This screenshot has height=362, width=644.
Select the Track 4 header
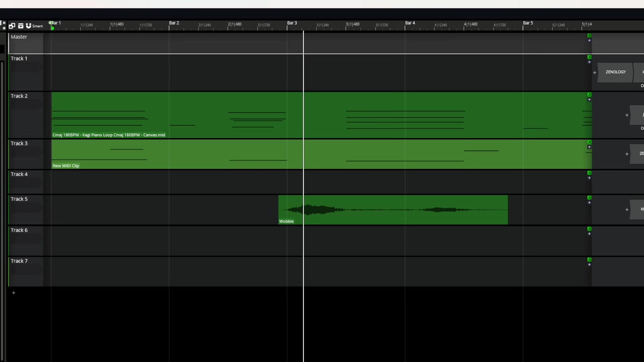(x=26, y=182)
